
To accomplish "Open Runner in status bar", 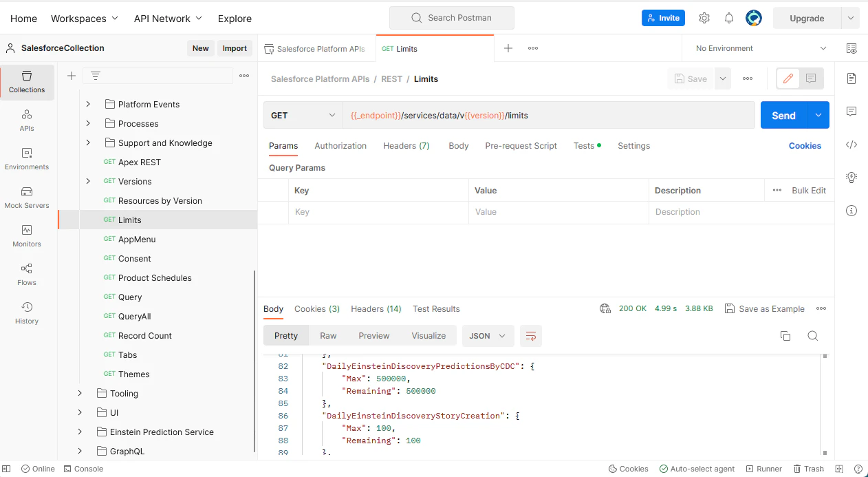I will point(763,469).
